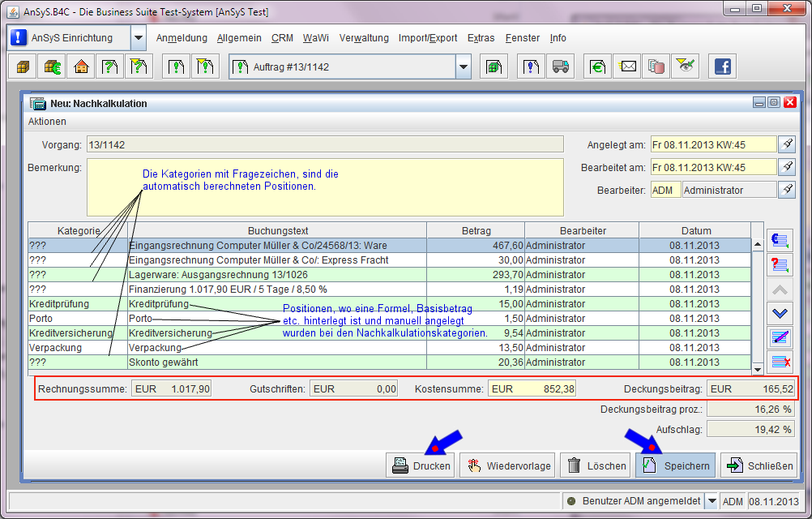Add position using the euro list icon
This screenshot has height=519, width=812.
pyautogui.click(x=781, y=240)
